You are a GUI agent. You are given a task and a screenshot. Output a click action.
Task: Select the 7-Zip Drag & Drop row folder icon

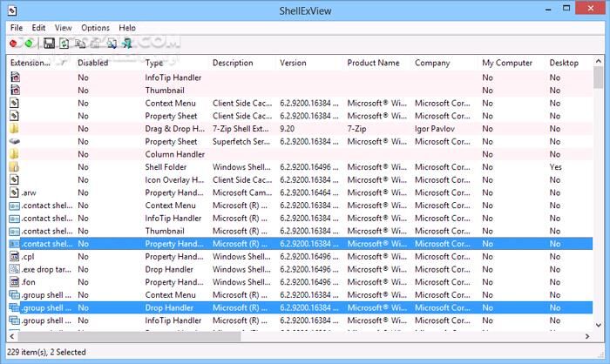pyautogui.click(x=15, y=128)
